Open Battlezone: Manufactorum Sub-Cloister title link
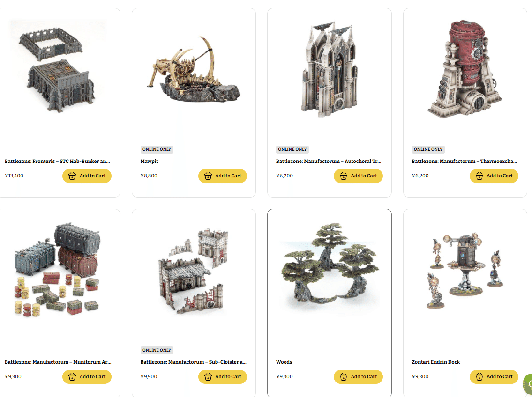 194,362
